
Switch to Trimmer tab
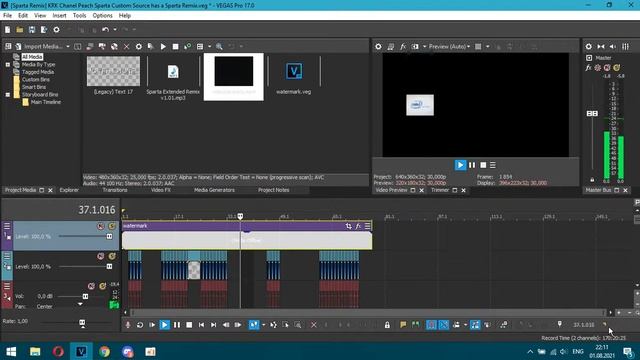point(440,190)
